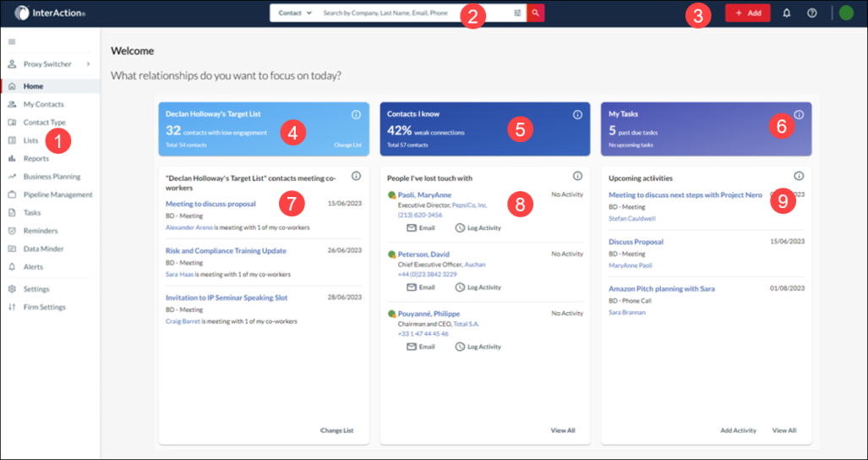The image size is (868, 460).
Task: Open notifications bell icon in header
Action: pyautogui.click(x=787, y=14)
